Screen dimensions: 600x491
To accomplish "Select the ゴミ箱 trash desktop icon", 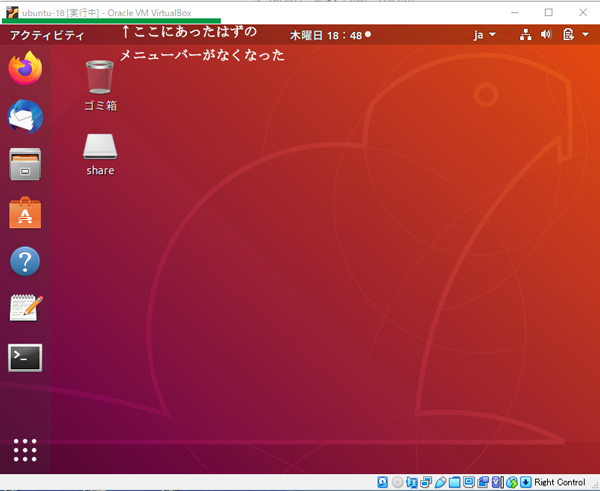I will (x=100, y=86).
